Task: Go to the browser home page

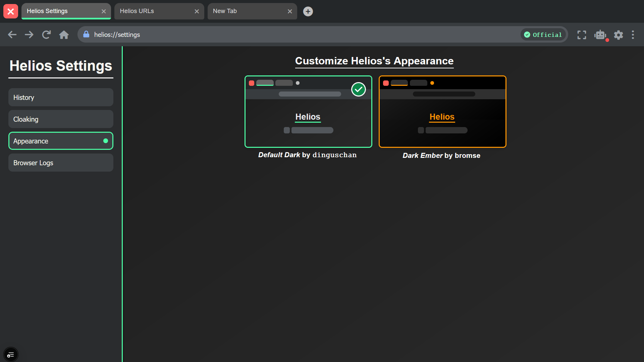Action: click(x=64, y=35)
